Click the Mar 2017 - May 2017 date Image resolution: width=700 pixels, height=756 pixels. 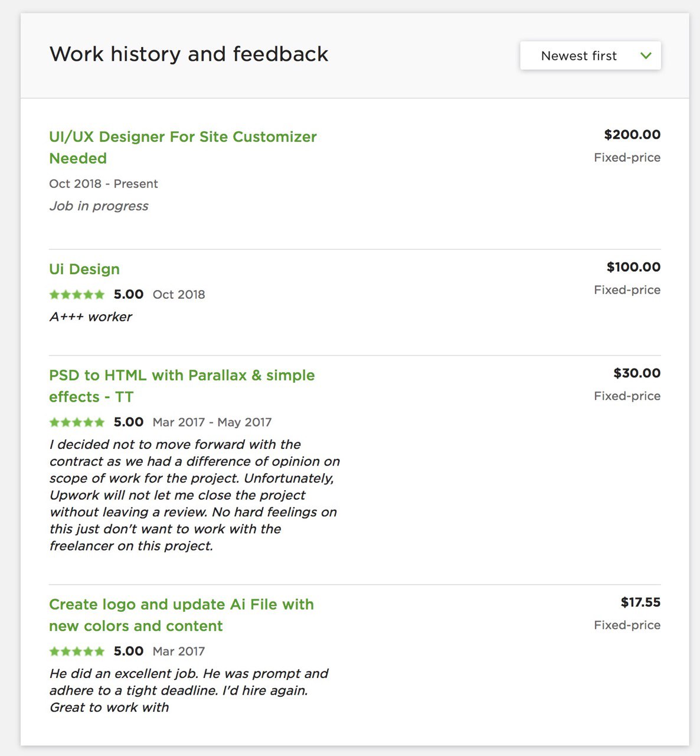[212, 422]
